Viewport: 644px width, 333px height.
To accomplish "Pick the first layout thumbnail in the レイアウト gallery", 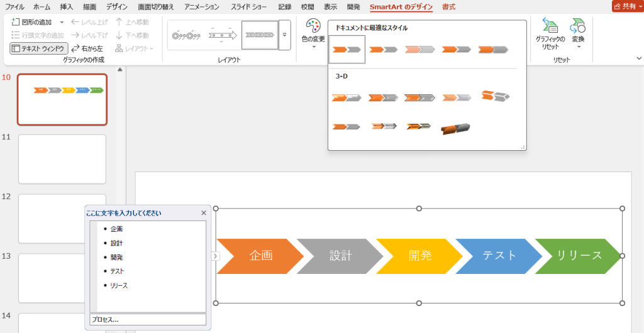I will pos(185,35).
